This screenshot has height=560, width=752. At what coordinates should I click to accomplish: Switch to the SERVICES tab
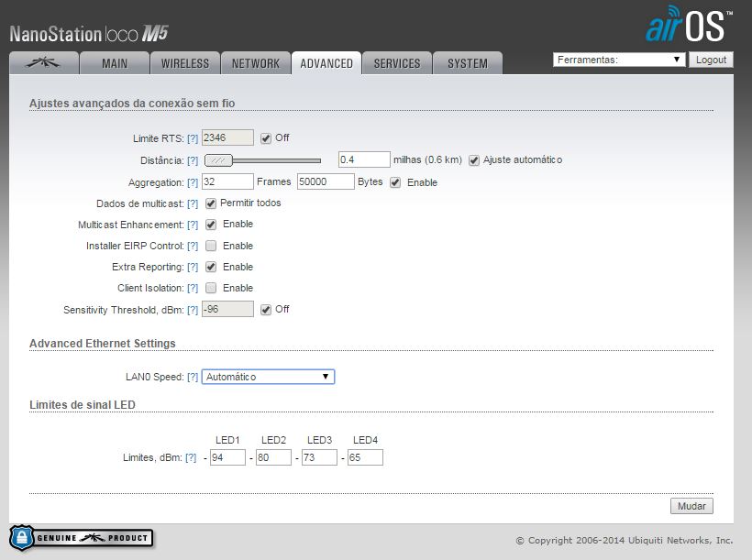point(396,63)
